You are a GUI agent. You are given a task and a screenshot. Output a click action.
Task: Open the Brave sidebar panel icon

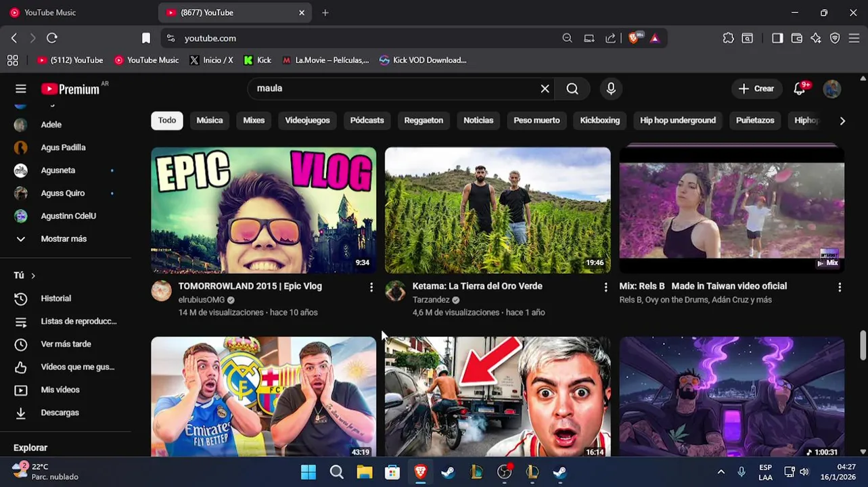[x=777, y=38]
